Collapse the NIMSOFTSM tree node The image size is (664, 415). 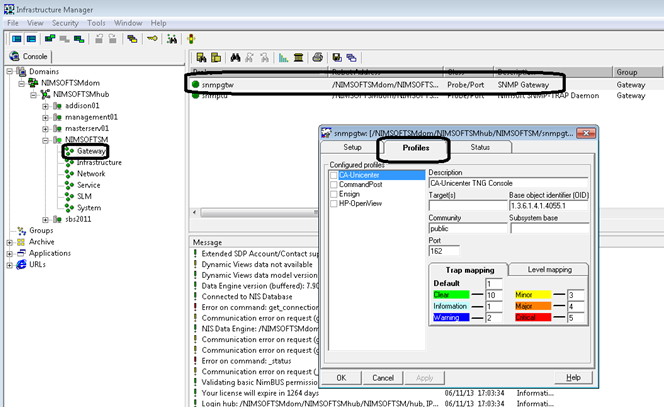pyautogui.click(x=45, y=139)
